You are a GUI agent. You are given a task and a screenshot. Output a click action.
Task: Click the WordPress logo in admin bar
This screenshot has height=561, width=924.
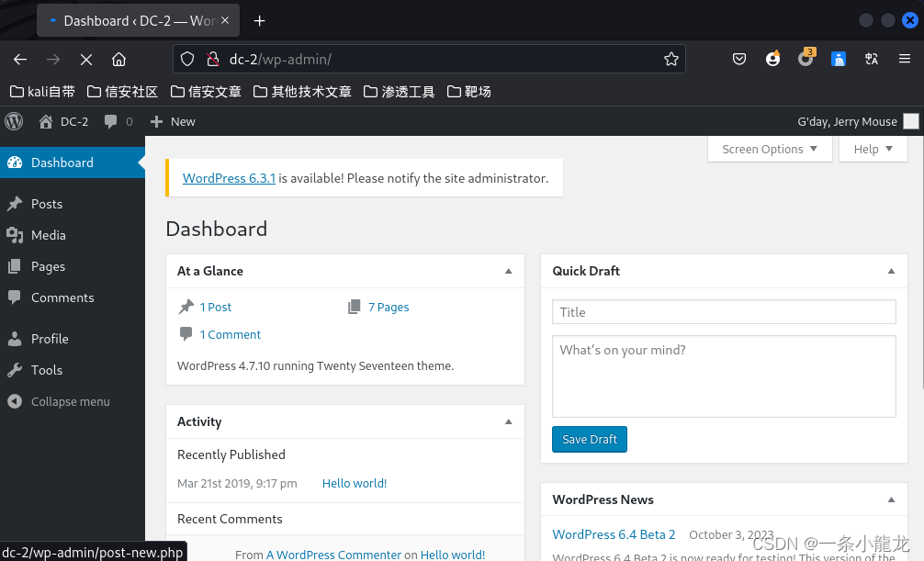14,121
